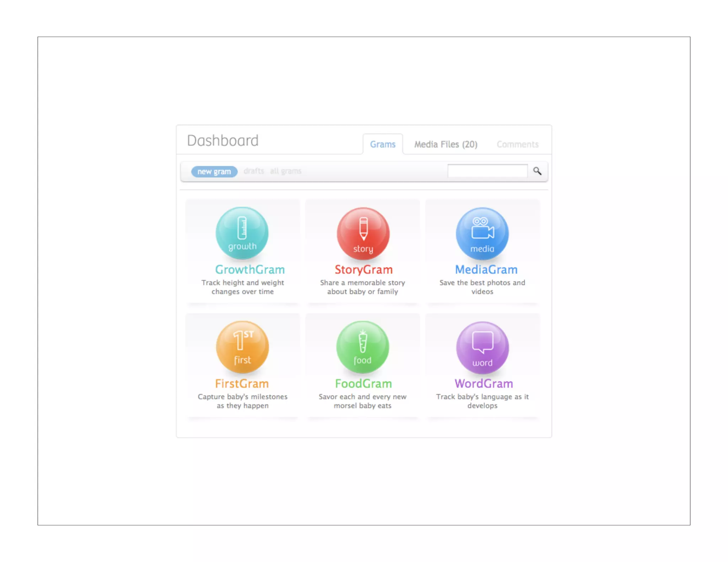
Task: Show the drafts filter
Action: pyautogui.click(x=253, y=171)
